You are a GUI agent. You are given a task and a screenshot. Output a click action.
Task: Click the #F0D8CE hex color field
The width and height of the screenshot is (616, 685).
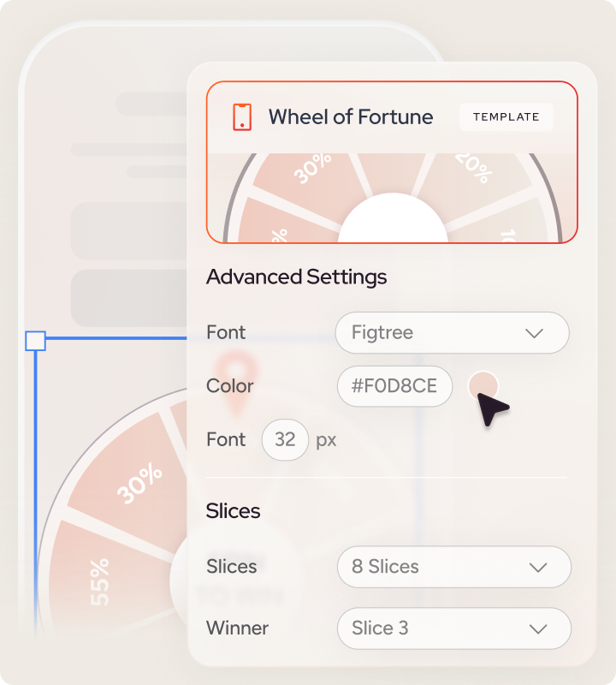pyautogui.click(x=394, y=386)
